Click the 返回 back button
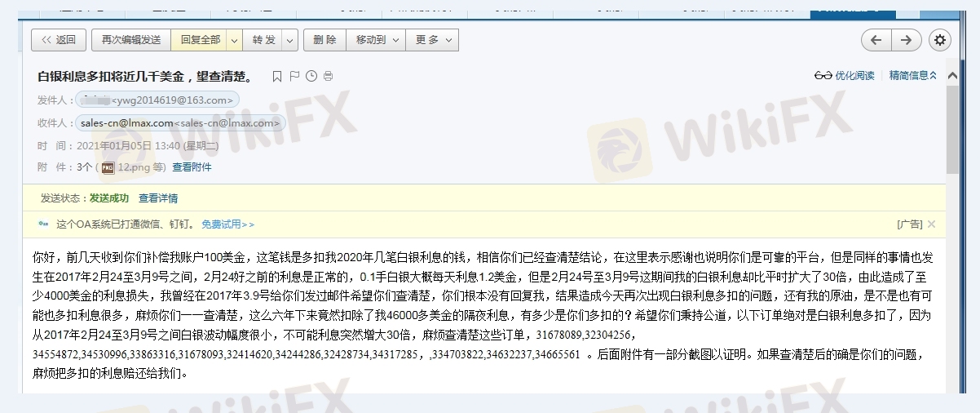Screen dimensions: 980x413 click(58, 40)
